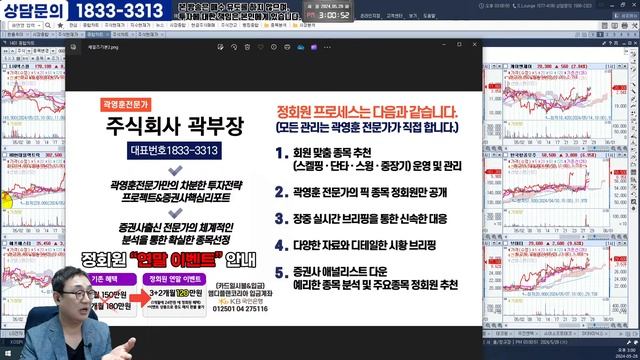Show file info in photo viewer
This screenshot has width=640, height=360.
click(274, 47)
